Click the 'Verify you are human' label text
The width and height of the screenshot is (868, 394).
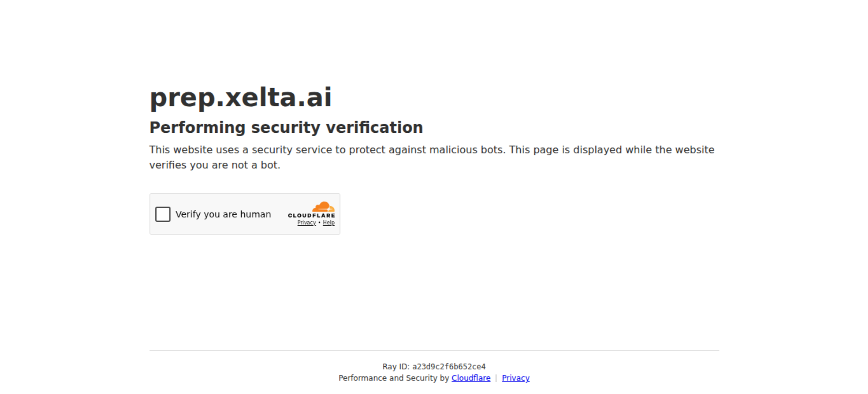click(x=223, y=214)
